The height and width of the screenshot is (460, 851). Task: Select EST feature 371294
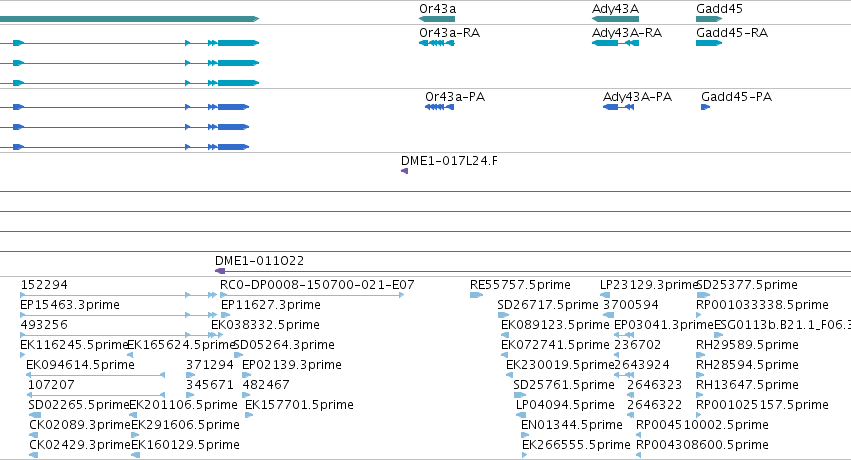coord(209,365)
